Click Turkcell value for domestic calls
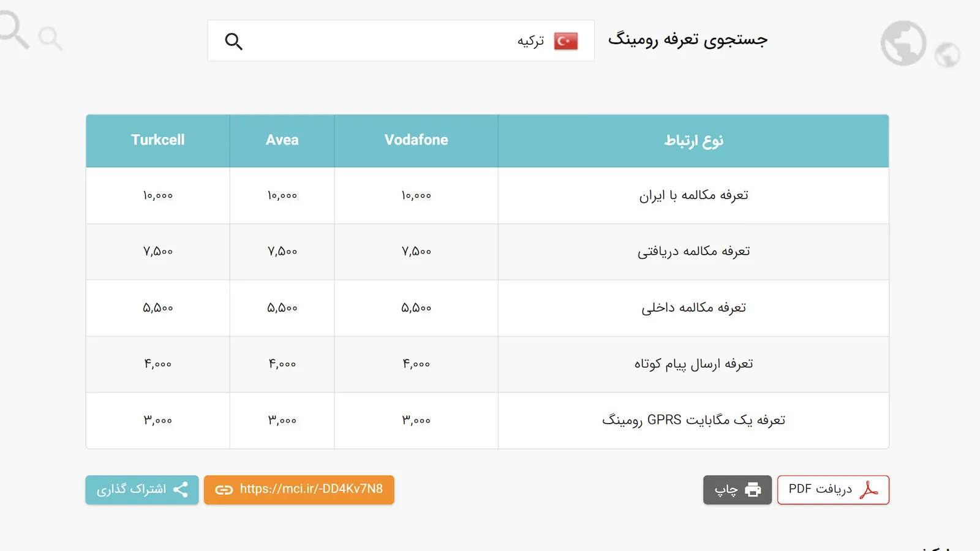This screenshot has height=551, width=980. (158, 308)
